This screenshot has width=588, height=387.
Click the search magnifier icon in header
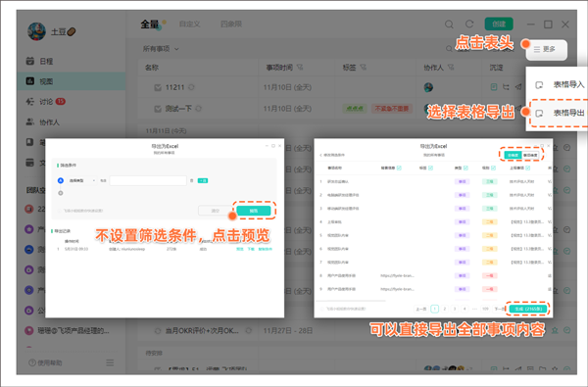449,24
